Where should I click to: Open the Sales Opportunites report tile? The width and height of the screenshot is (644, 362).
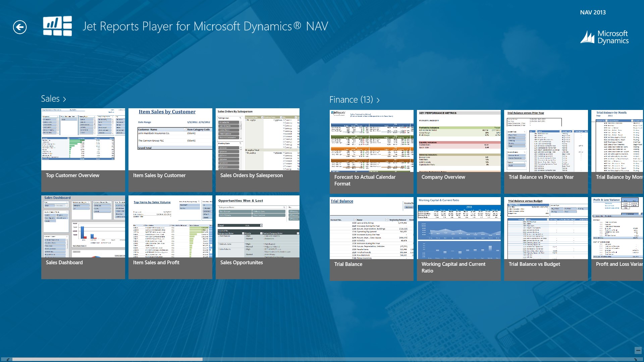257,237
